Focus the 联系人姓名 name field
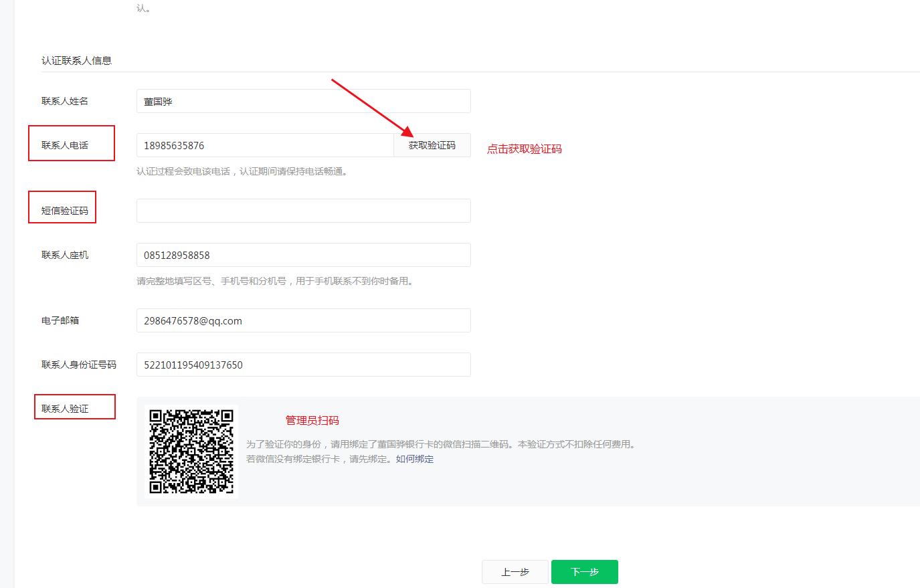 click(x=304, y=101)
